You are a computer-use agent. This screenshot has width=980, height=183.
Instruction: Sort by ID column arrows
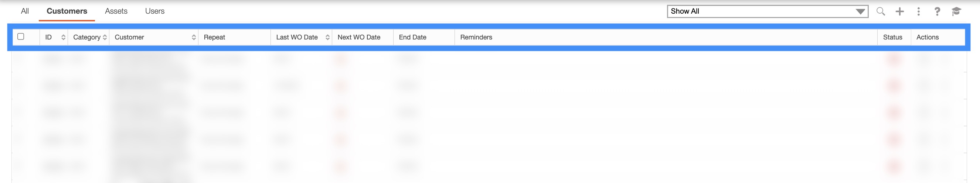(x=63, y=37)
